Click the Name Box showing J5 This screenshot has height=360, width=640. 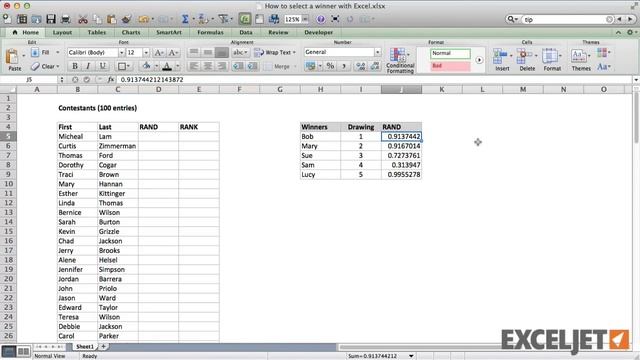29,80
